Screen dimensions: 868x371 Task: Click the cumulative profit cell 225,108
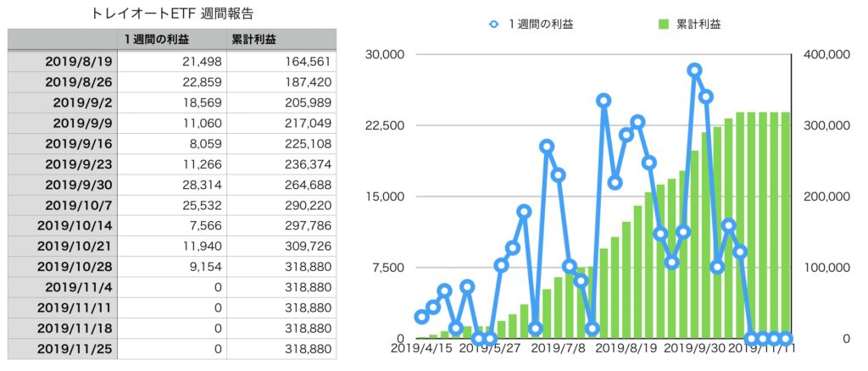click(x=281, y=144)
